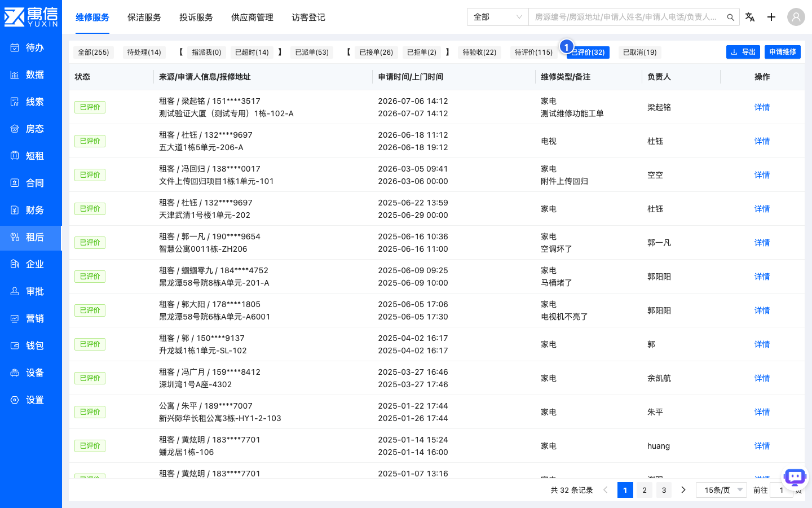Image resolution: width=812 pixels, height=508 pixels.
Task: Click the 申请维修 button
Action: pyautogui.click(x=783, y=52)
